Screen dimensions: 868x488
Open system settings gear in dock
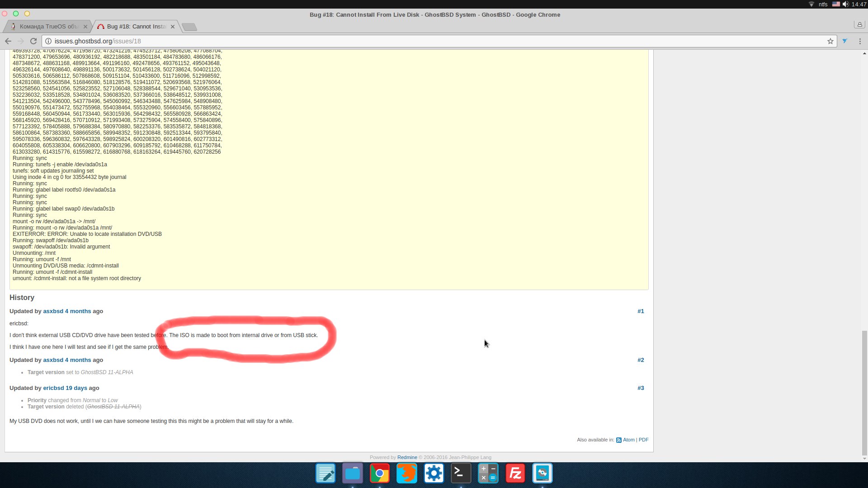[x=434, y=474]
